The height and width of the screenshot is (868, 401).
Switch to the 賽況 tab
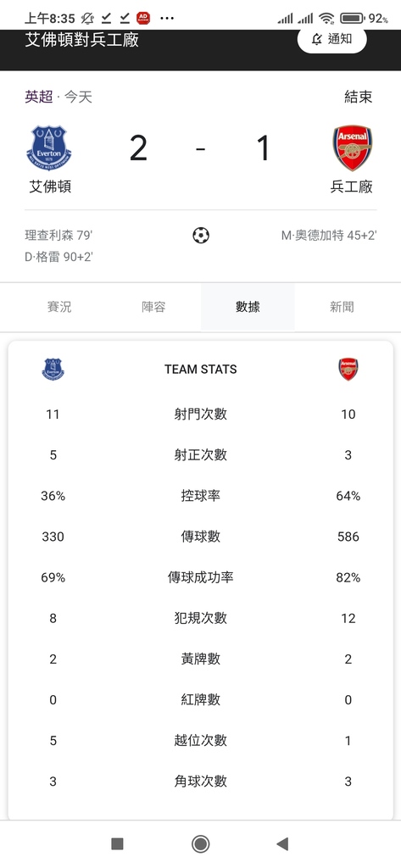pos(59,307)
